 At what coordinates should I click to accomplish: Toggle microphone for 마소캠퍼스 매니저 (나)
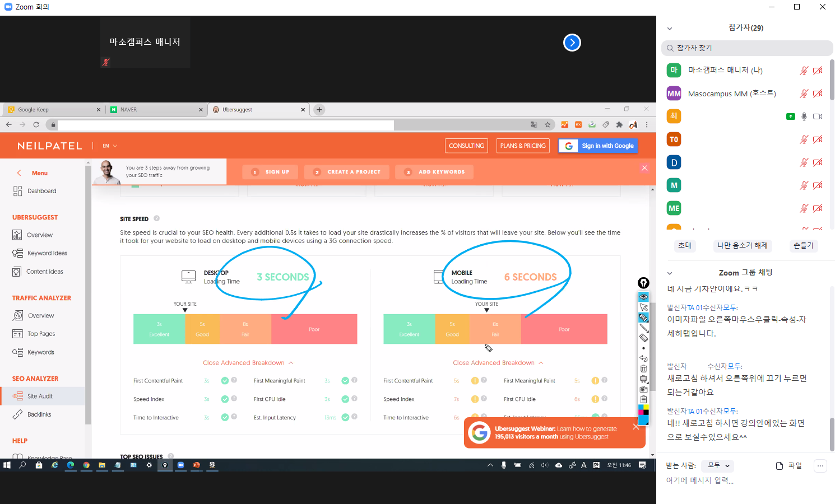(804, 71)
